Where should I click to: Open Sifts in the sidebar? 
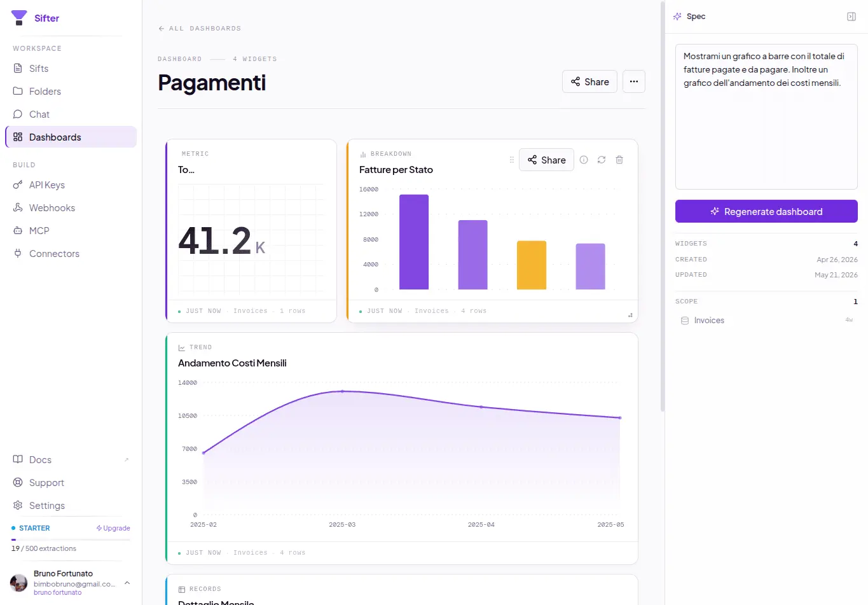pyautogui.click(x=71, y=69)
